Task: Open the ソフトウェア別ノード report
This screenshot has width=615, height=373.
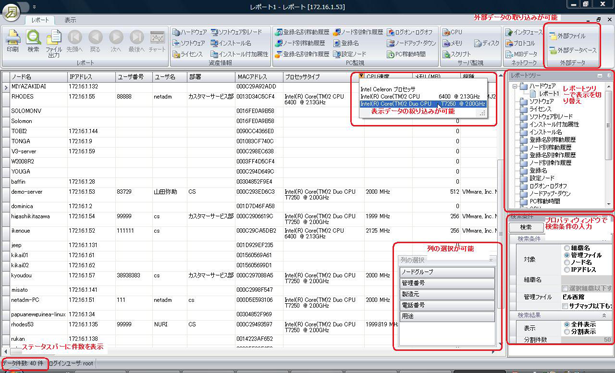Action: click(236, 32)
